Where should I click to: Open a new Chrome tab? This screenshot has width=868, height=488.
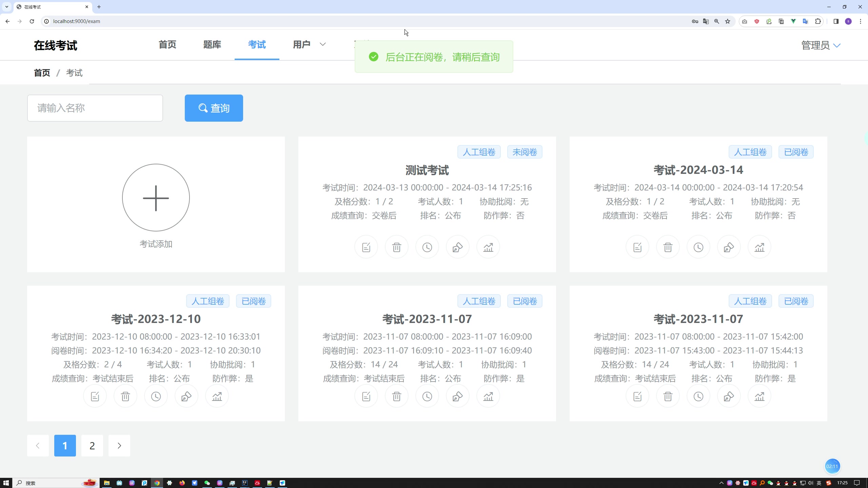coord(99,7)
